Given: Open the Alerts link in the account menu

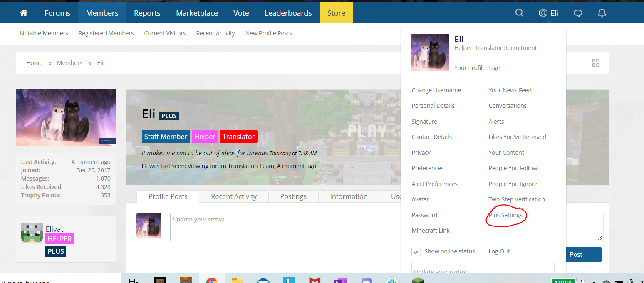Looking at the screenshot, I should [x=496, y=122].
